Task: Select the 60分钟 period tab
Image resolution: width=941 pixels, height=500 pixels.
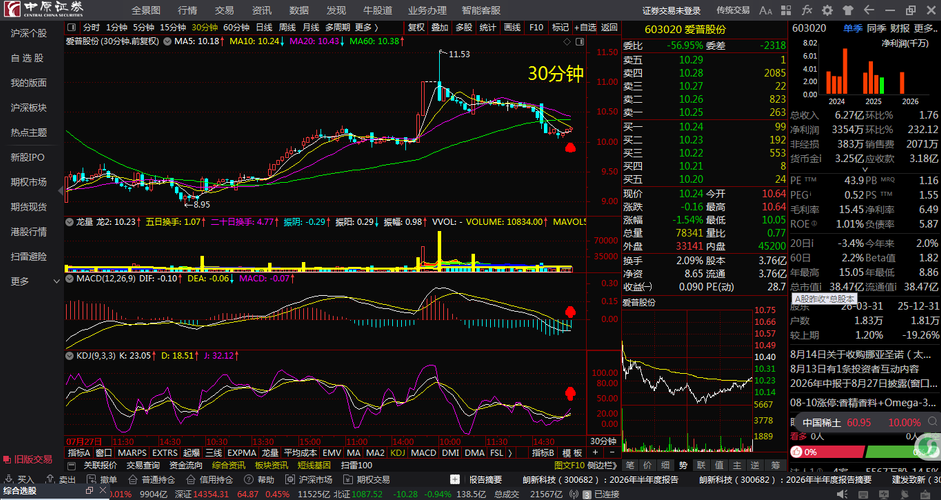Action: (x=236, y=27)
